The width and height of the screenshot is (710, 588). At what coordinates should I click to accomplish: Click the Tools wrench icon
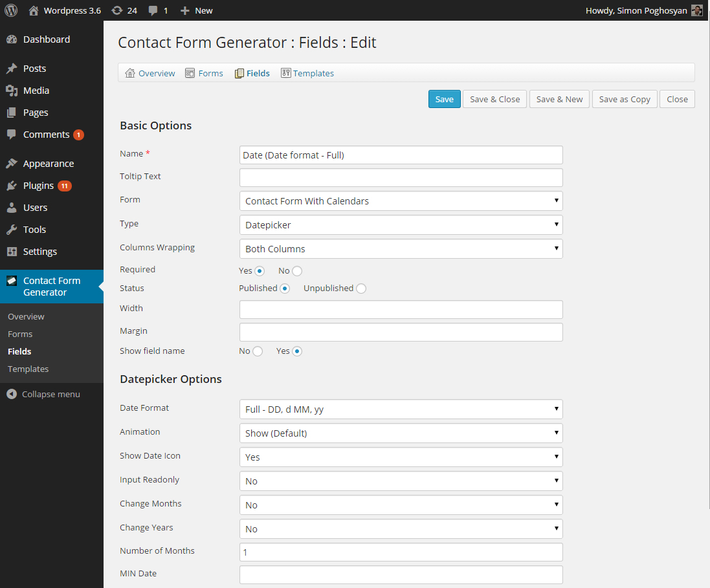pos(12,230)
